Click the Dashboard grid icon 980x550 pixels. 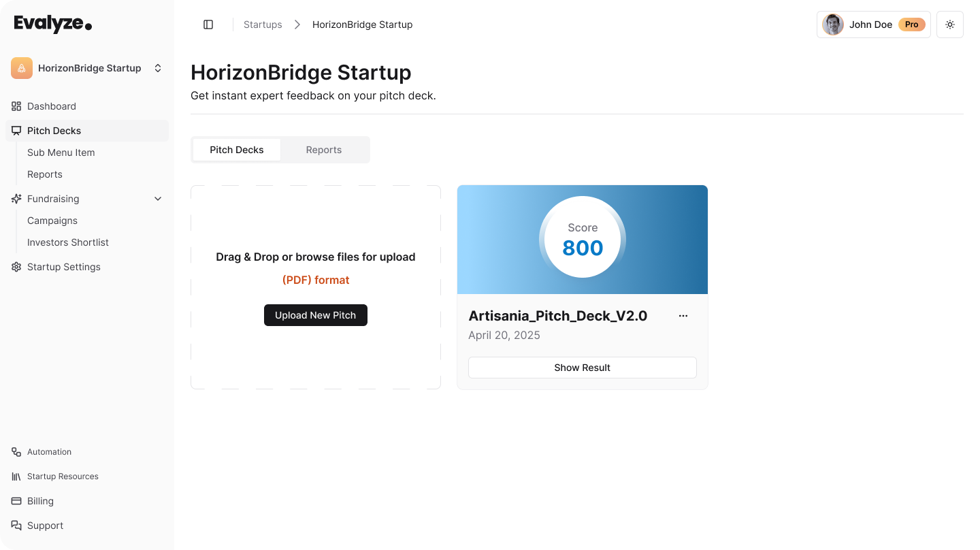(16, 106)
